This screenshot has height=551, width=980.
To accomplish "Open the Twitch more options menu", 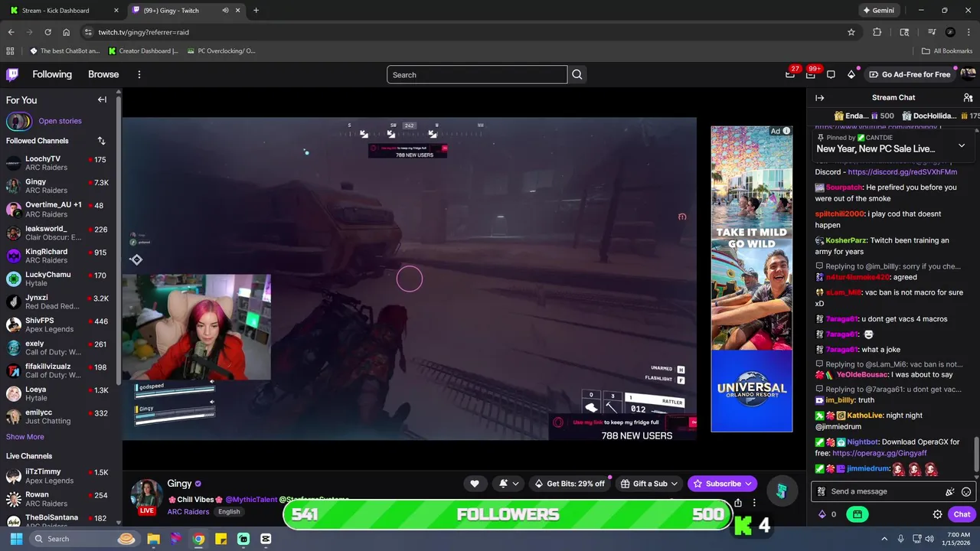I will tap(139, 74).
